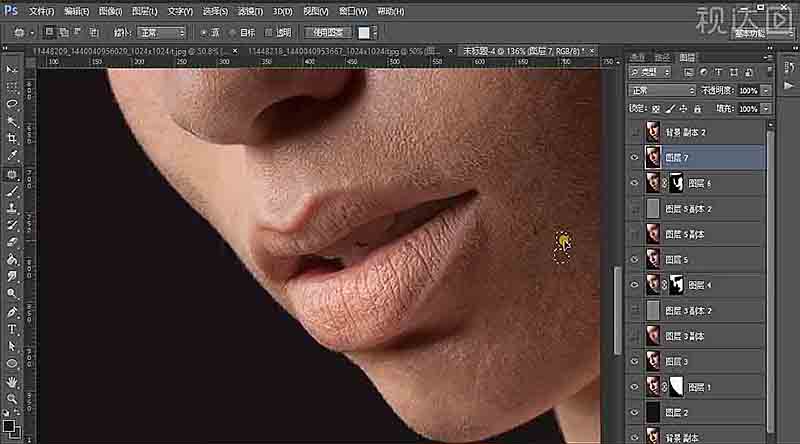Select the Brush tool

[12, 191]
